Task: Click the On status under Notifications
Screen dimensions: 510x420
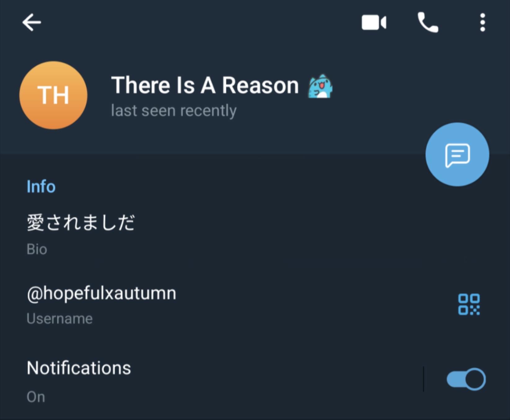Action: (36, 397)
